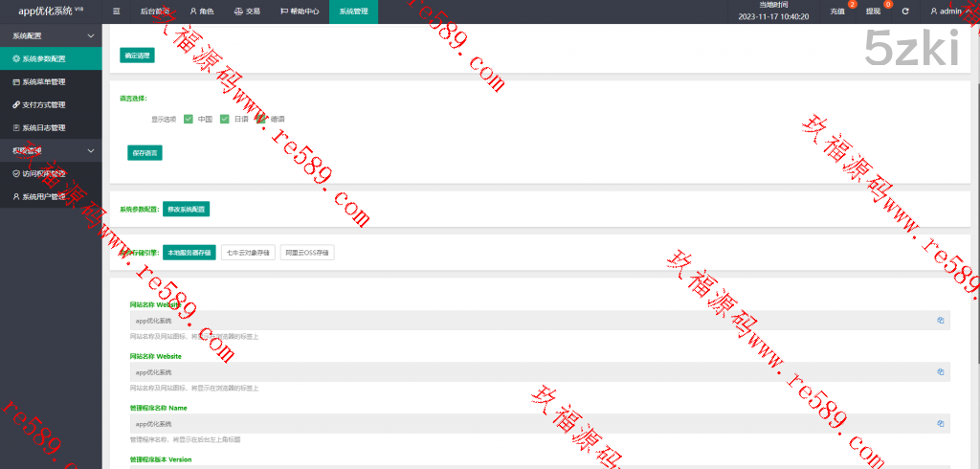Uncheck the 中国 language checkbox
This screenshot has height=469, width=980.
[189, 119]
